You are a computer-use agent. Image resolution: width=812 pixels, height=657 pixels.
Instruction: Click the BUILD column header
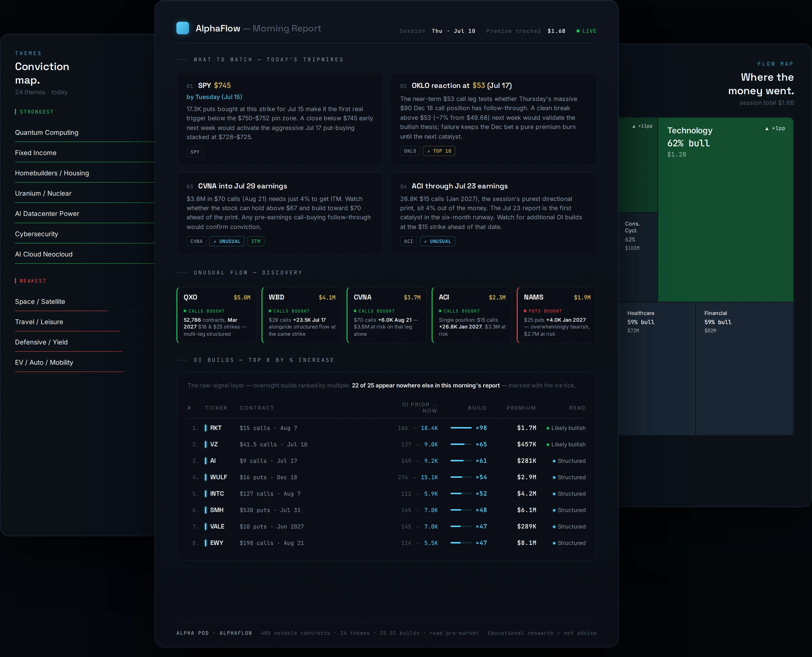(x=477, y=408)
